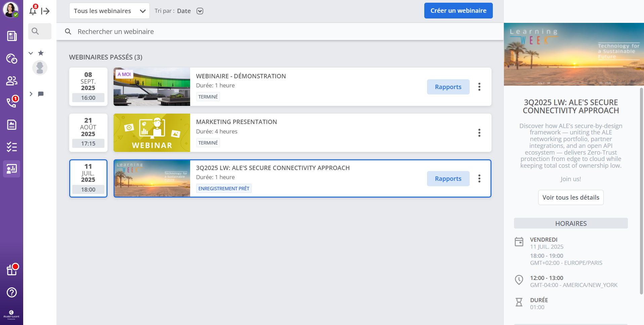
Task: Open the conversations sidebar icon
Action: 12,58
